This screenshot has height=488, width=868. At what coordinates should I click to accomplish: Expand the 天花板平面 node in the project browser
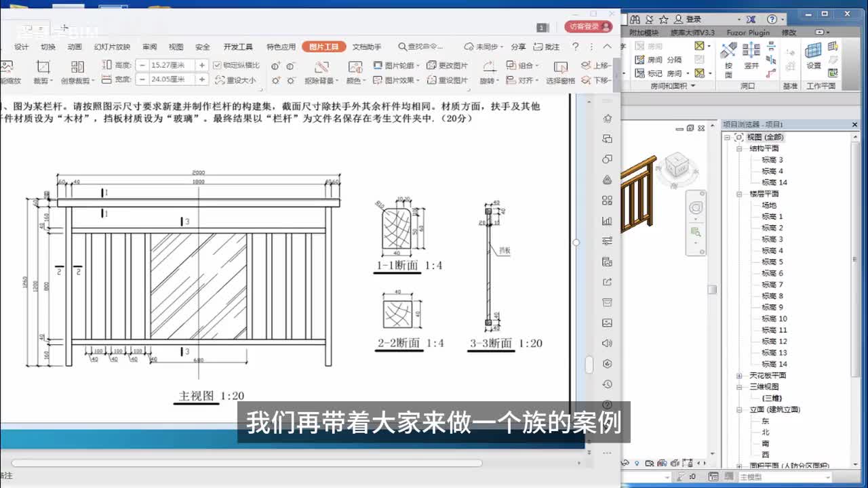740,375
